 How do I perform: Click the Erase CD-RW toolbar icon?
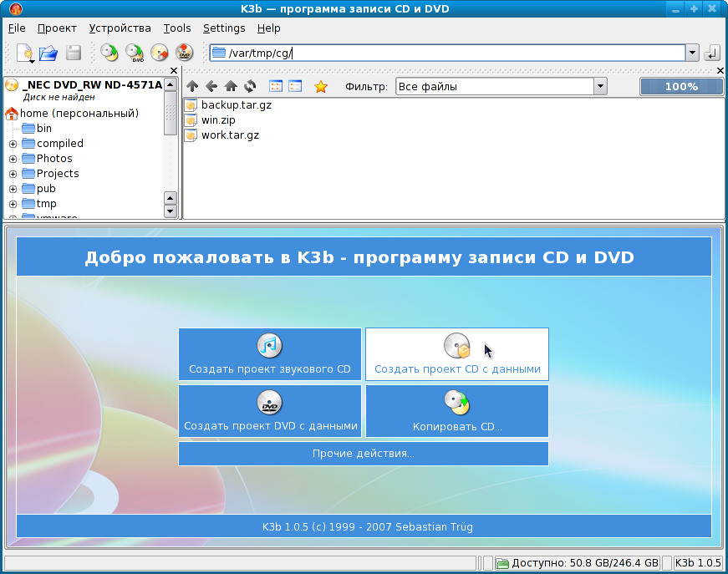click(160, 53)
